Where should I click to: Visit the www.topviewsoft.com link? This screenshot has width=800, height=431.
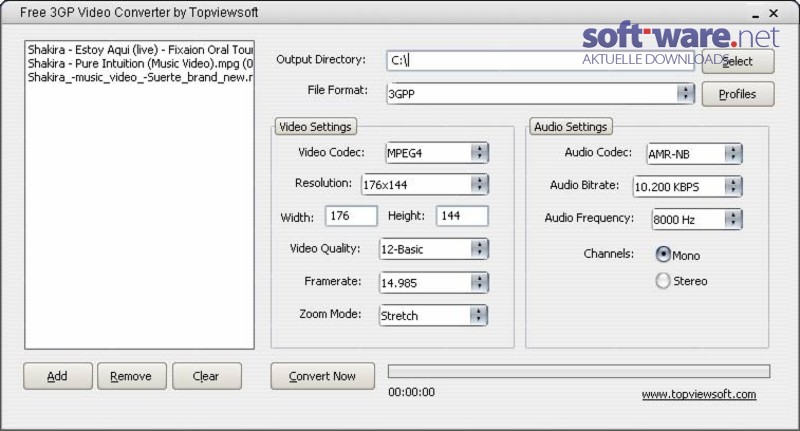pos(699,394)
